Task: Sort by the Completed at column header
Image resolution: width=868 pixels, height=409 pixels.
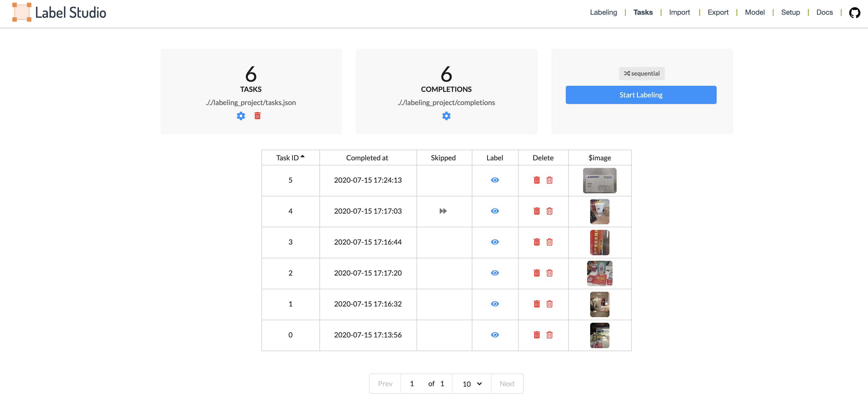Action: pos(367,158)
